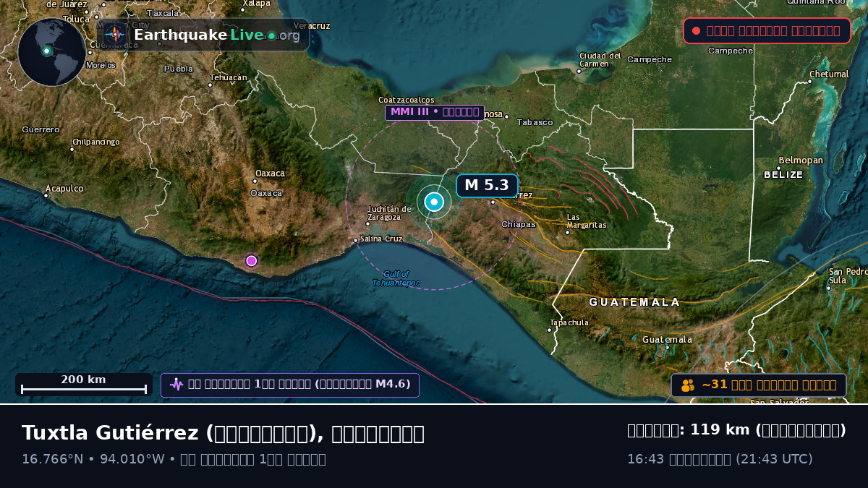Click the ~31 population exposure badge
Viewport: 868px width, 488px height.
(759, 385)
